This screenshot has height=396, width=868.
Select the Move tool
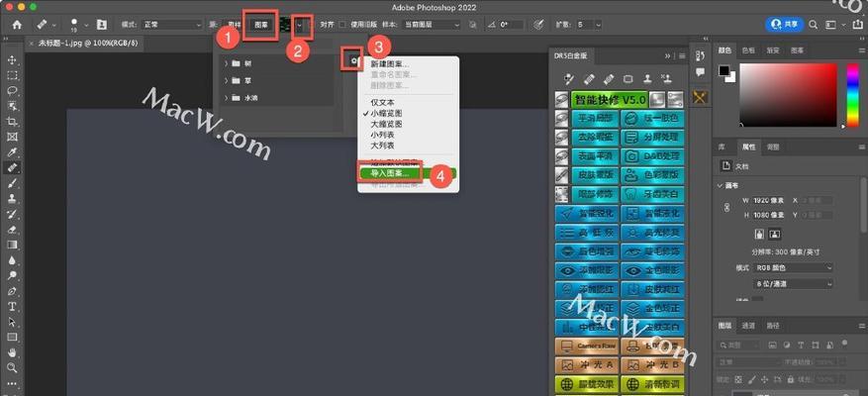tap(12, 59)
